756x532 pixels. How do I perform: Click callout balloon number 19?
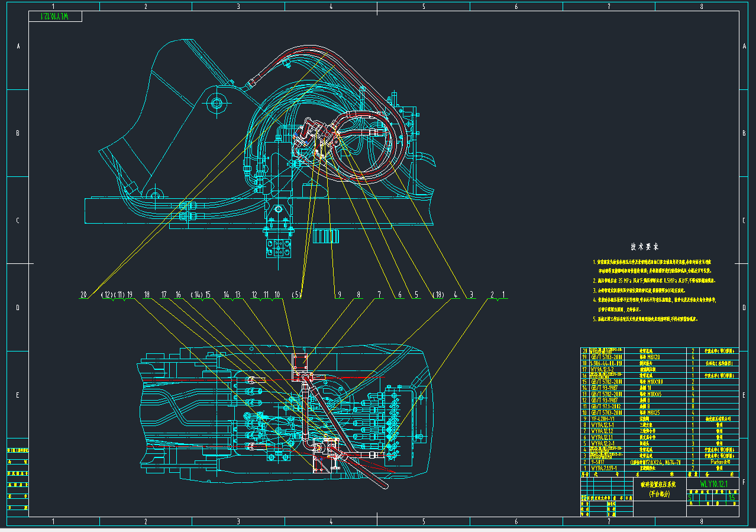click(130, 295)
